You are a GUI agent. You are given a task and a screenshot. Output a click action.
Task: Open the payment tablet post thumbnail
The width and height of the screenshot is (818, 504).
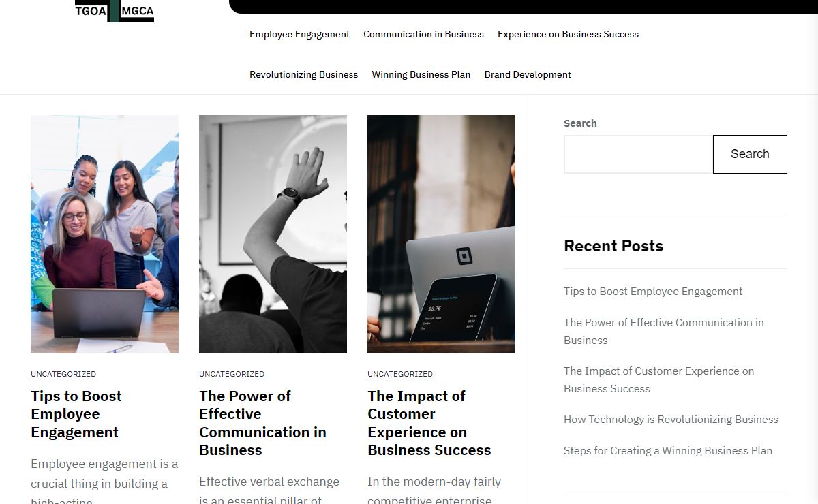click(x=441, y=234)
